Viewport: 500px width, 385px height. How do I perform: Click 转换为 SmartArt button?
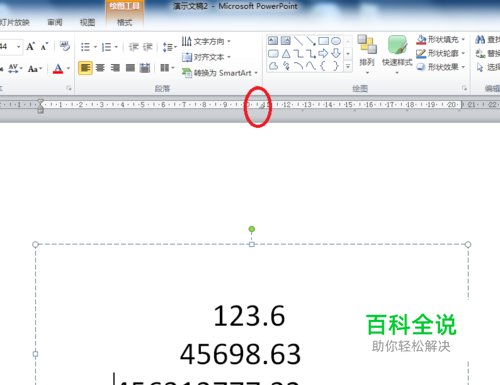[x=220, y=73]
